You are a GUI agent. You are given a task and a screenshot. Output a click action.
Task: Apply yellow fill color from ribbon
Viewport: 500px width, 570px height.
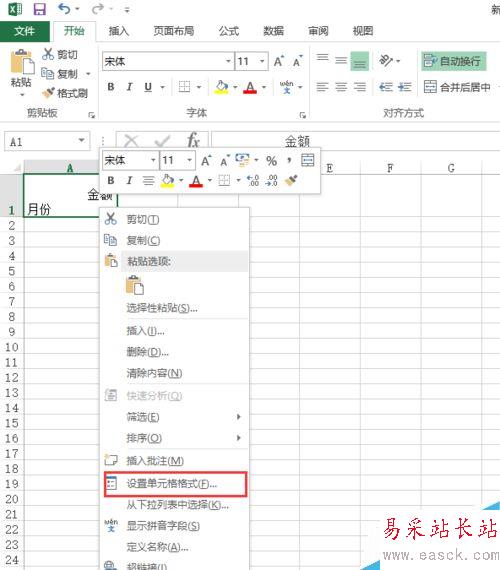[x=221, y=87]
